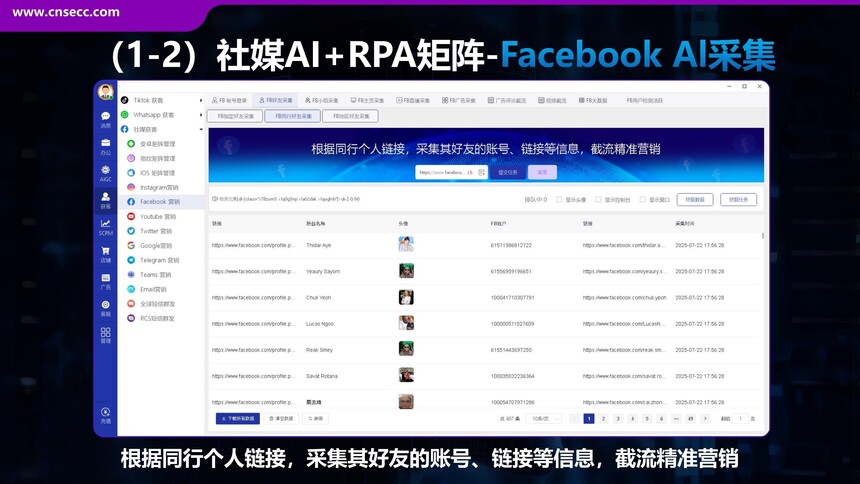This screenshot has width=860, height=484.
Task: Click the Telegram 营销 sidebar icon
Action: pos(131,259)
